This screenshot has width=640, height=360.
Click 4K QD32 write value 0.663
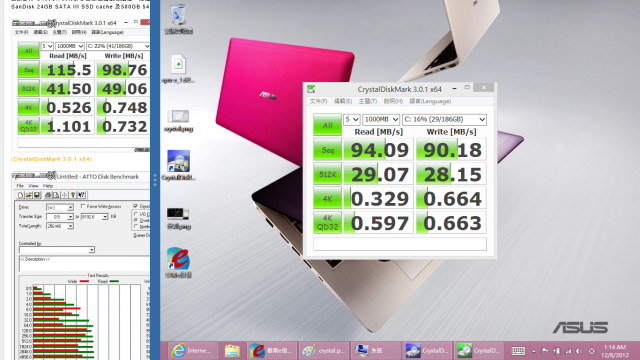(451, 222)
